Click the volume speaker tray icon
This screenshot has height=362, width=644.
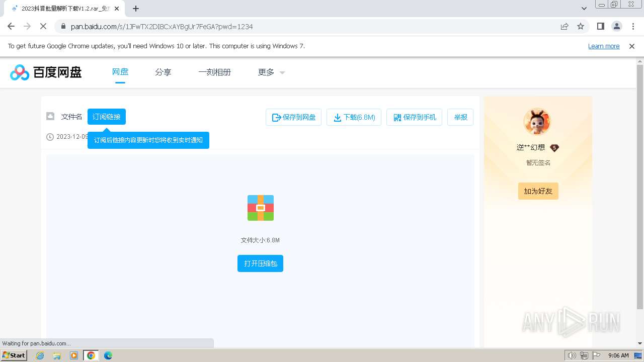point(572,355)
